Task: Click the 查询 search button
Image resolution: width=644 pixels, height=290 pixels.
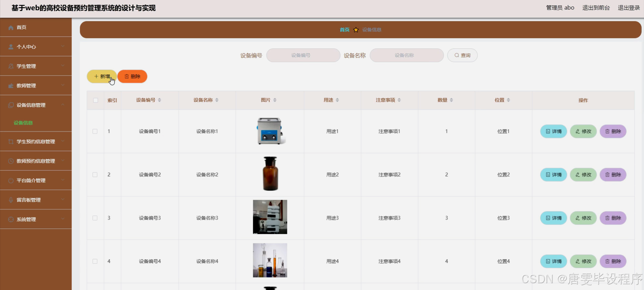Action: (462, 55)
